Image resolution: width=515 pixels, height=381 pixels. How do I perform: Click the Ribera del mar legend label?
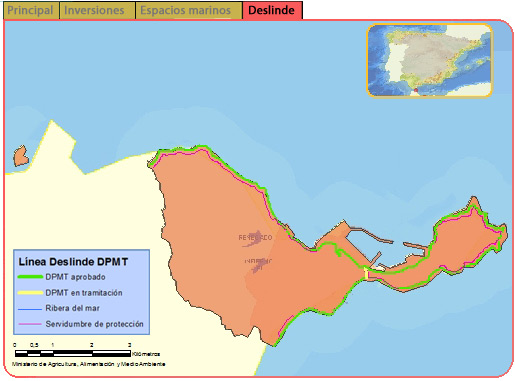tap(72, 308)
